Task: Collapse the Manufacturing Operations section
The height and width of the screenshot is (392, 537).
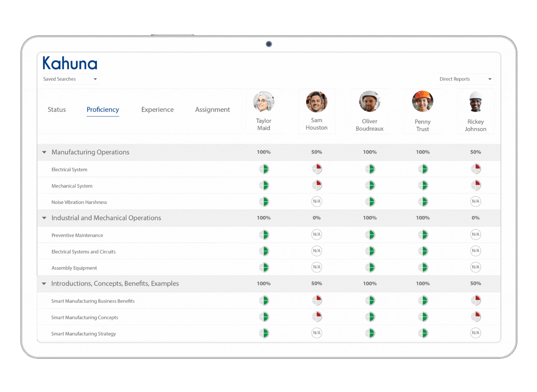Action: 44,152
